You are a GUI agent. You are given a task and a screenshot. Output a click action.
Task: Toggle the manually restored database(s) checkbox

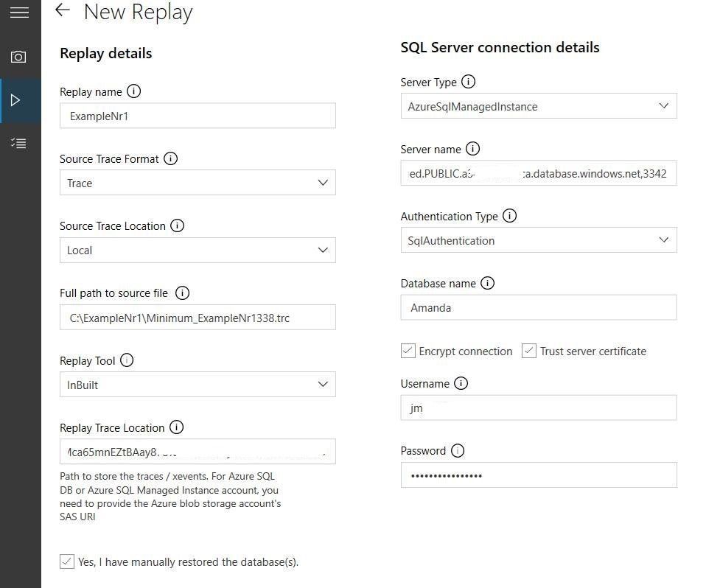point(67,561)
